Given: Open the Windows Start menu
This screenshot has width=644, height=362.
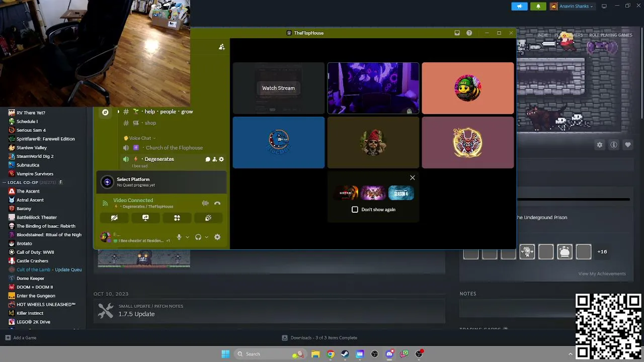Looking at the screenshot, I should (225, 354).
